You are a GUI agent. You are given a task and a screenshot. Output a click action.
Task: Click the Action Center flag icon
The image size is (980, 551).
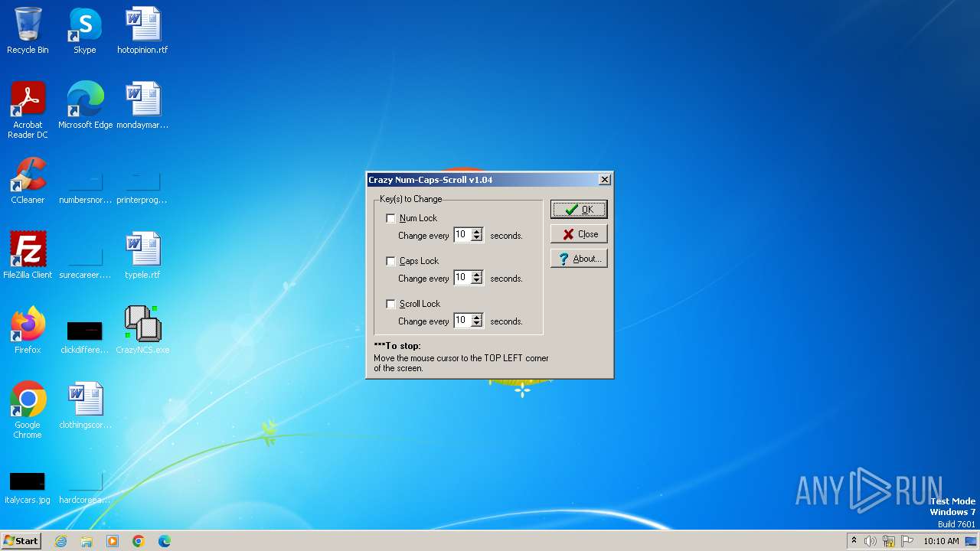pyautogui.click(x=907, y=541)
